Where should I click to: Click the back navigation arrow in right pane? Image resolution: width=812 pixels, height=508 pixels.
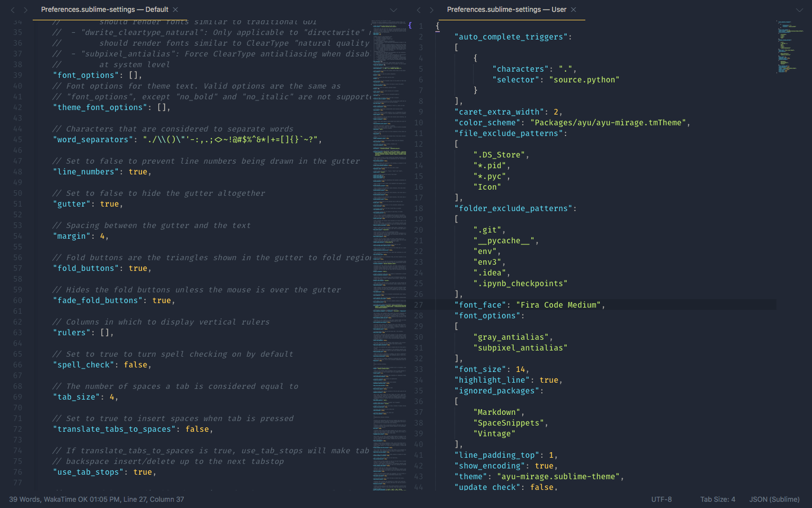coord(418,10)
